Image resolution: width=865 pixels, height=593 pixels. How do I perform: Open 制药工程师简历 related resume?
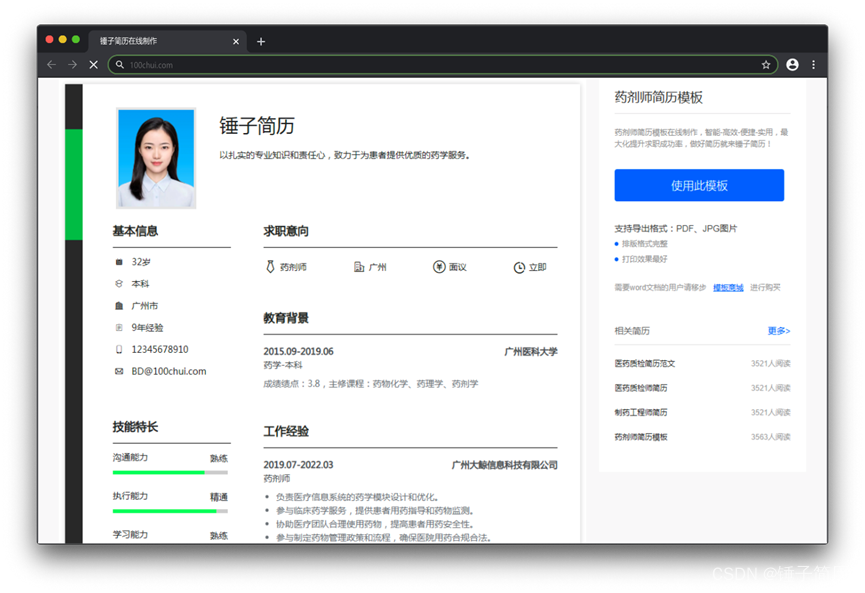pos(641,412)
